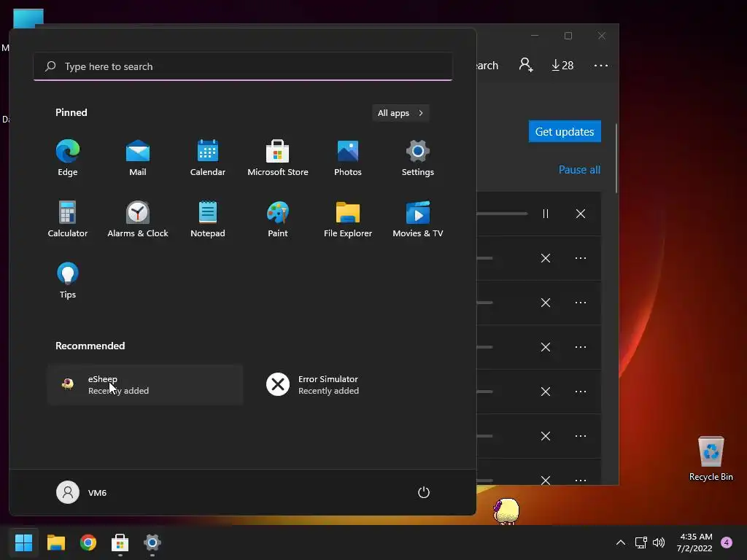Switch to Settings in the taskbar

(152, 542)
